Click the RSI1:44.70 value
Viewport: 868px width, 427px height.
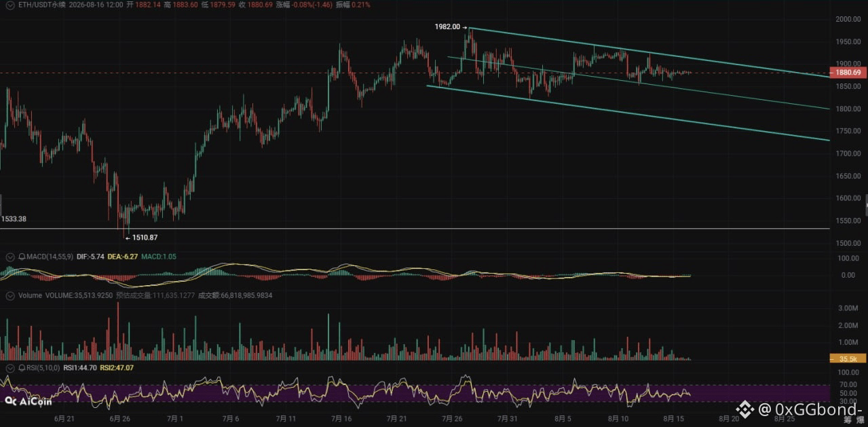tap(79, 367)
